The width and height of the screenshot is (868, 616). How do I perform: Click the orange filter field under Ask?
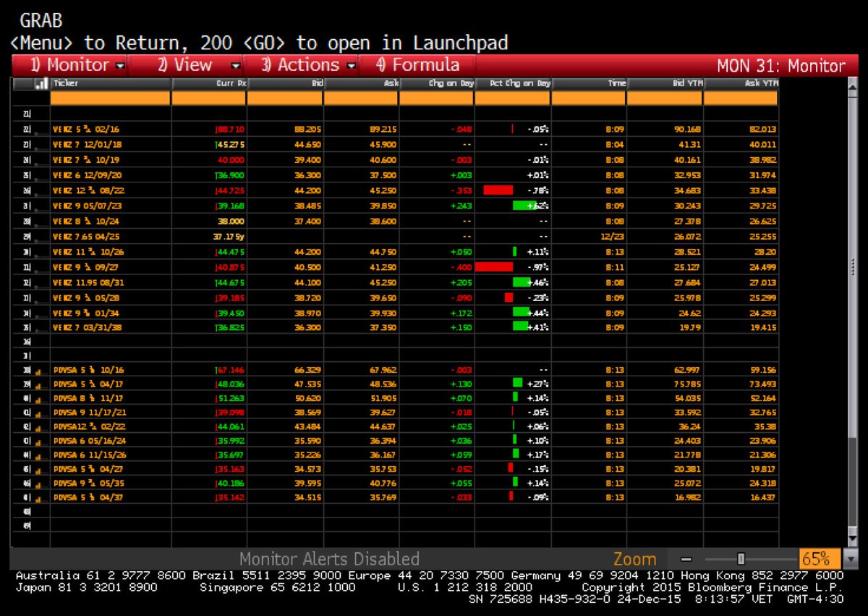(361, 98)
